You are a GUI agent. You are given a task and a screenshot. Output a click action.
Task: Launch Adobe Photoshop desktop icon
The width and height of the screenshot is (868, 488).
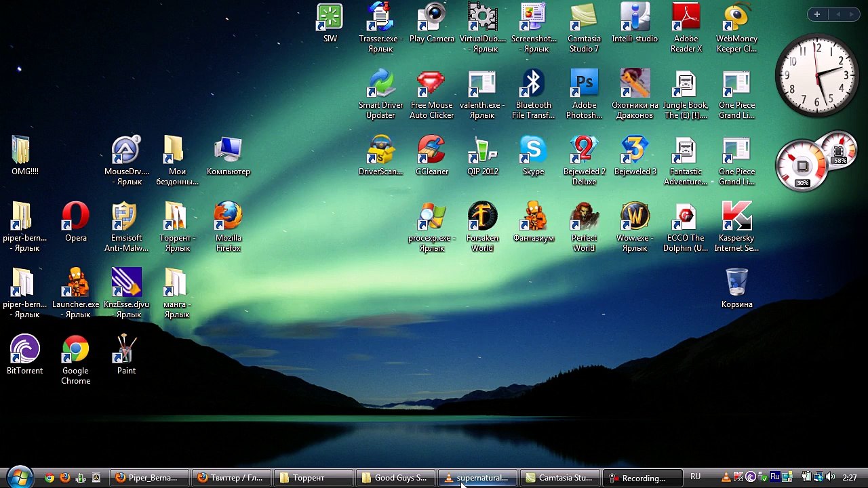coord(584,94)
